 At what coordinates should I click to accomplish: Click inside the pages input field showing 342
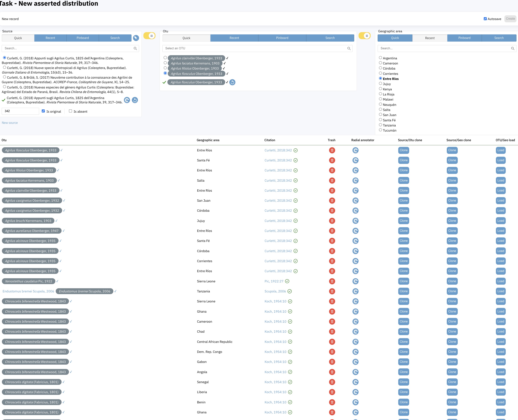click(20, 111)
